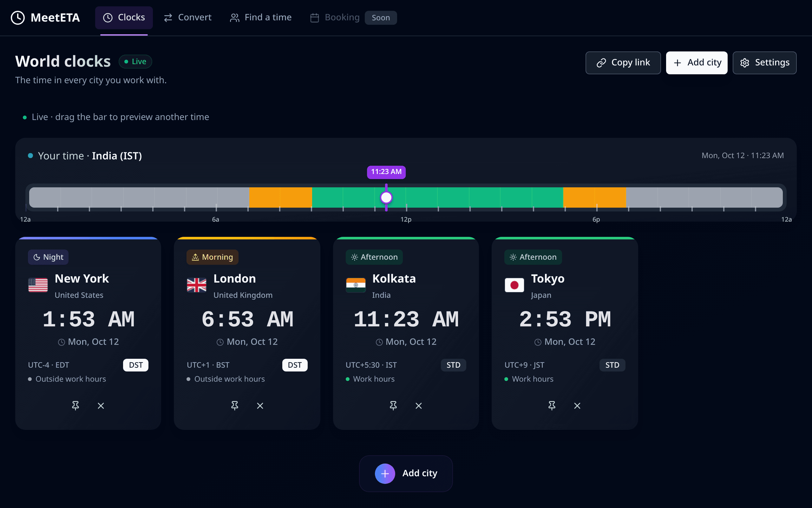Click the STD tag on Kolkata card
Viewport: 812px width, 508px height.
[453, 365]
